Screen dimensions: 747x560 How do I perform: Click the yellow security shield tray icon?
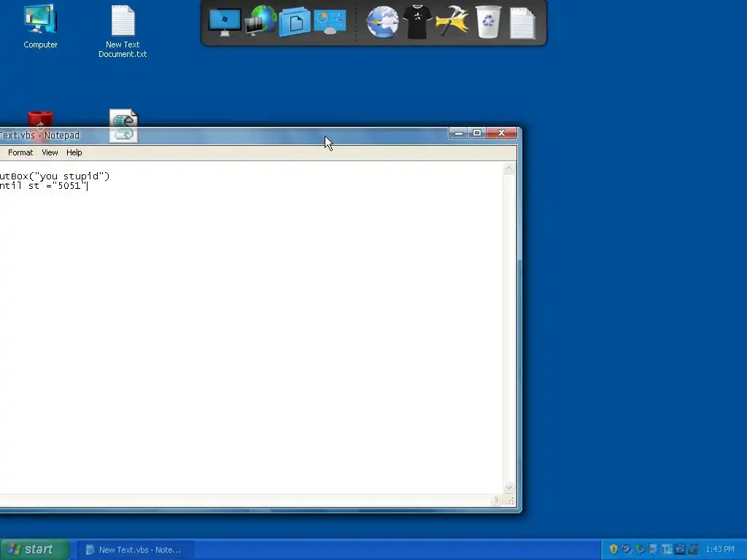click(x=613, y=549)
